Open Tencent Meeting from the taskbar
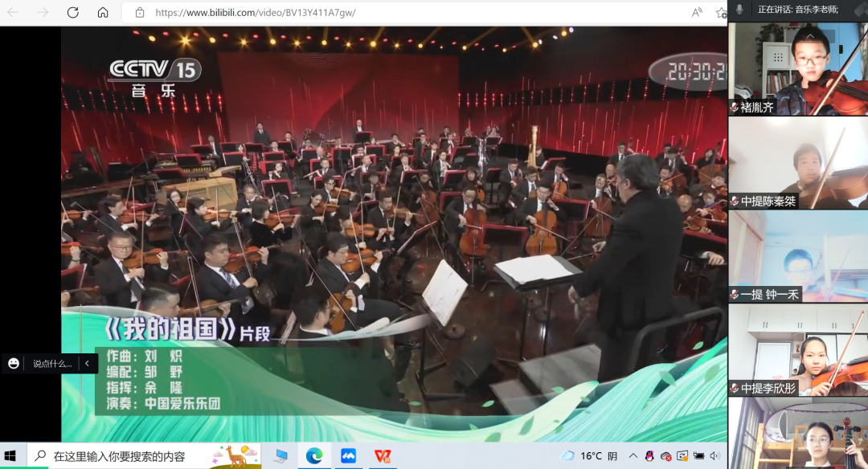Screen dimensions: 868x469 [348, 456]
